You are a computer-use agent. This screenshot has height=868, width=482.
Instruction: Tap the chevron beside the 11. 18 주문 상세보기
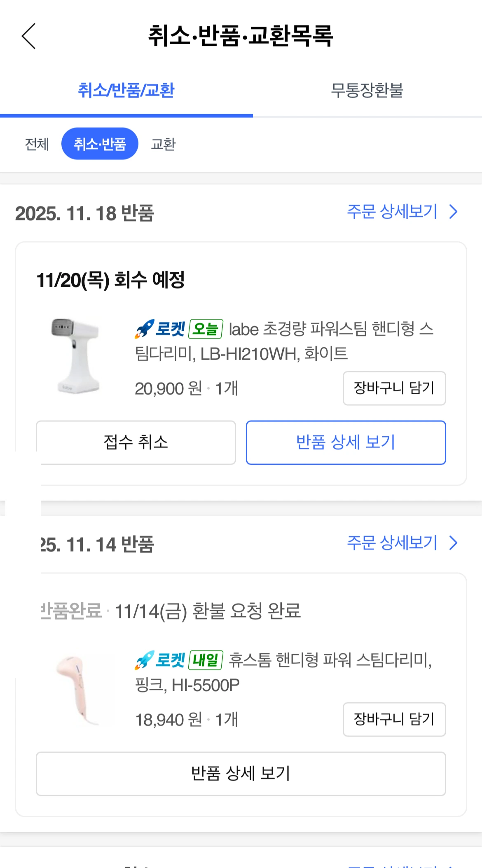pos(454,212)
